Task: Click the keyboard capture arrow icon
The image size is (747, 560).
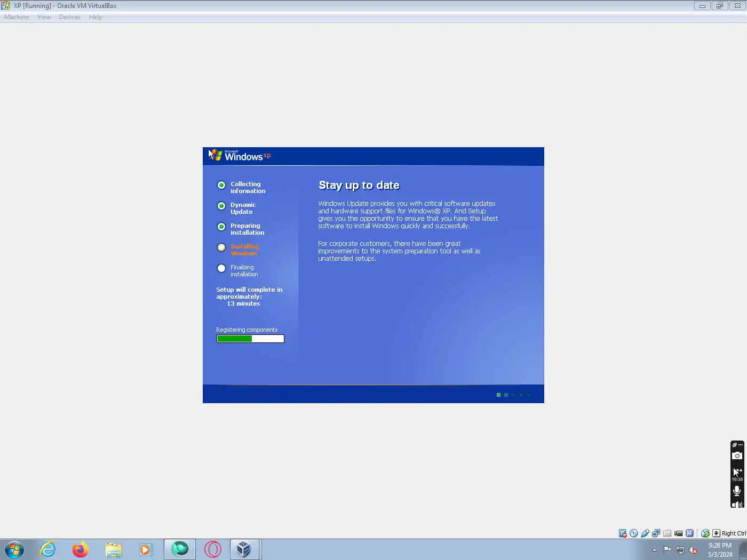Action: click(716, 533)
